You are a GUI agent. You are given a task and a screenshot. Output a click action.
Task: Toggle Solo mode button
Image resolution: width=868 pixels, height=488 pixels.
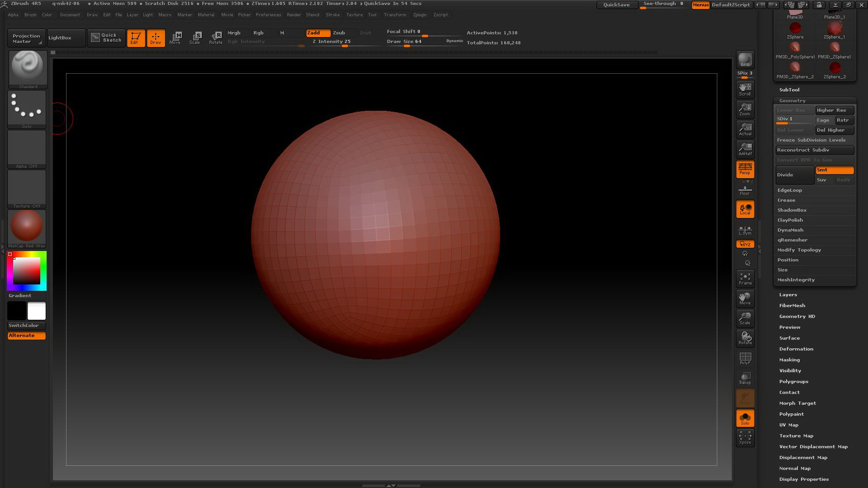pos(745,419)
